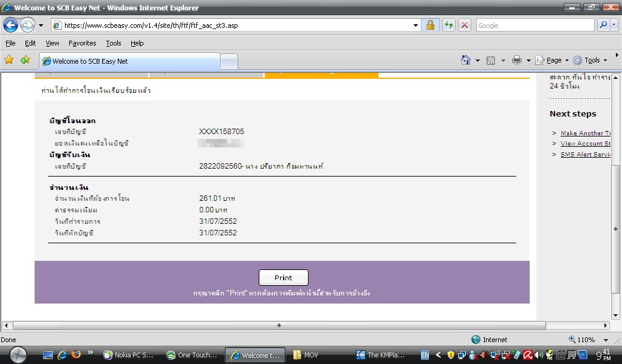Viewport: 622px width, 364px height.
Task: Follow the Make Another Transfer link
Action: (x=585, y=133)
